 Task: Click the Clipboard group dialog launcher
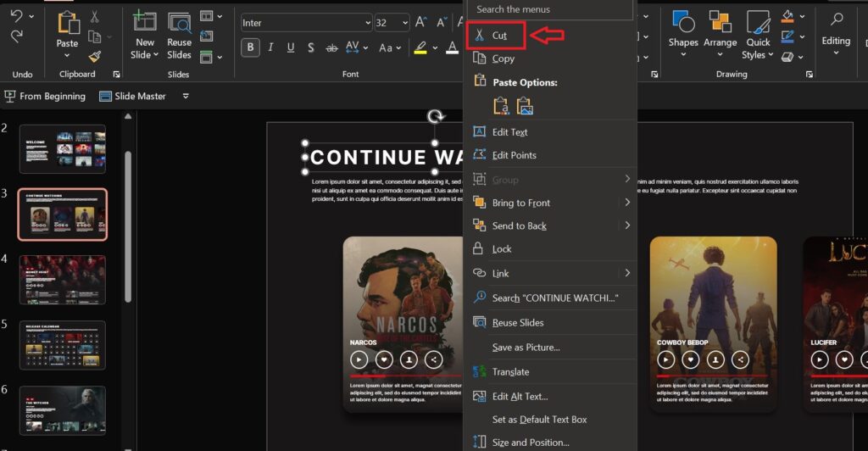pos(117,74)
